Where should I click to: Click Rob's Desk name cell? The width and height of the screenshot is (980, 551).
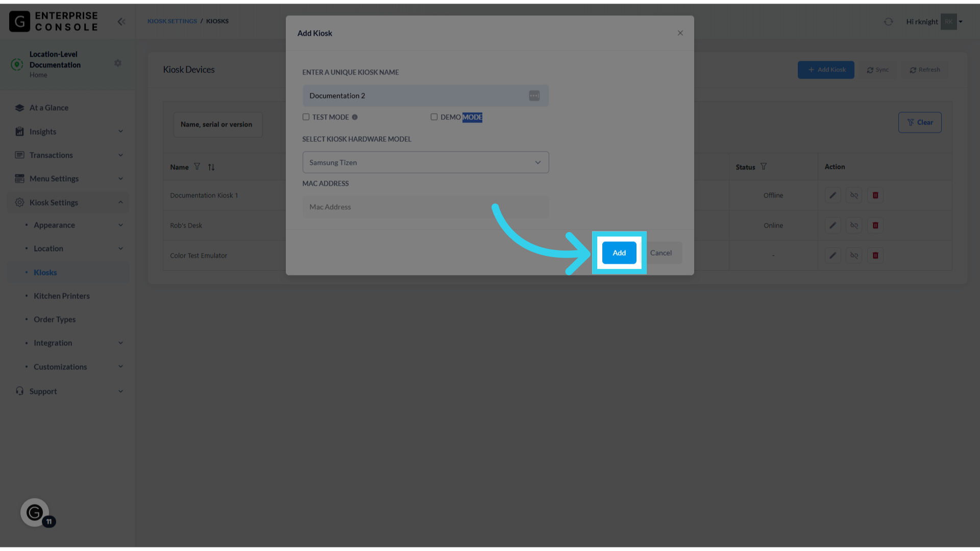coord(186,226)
